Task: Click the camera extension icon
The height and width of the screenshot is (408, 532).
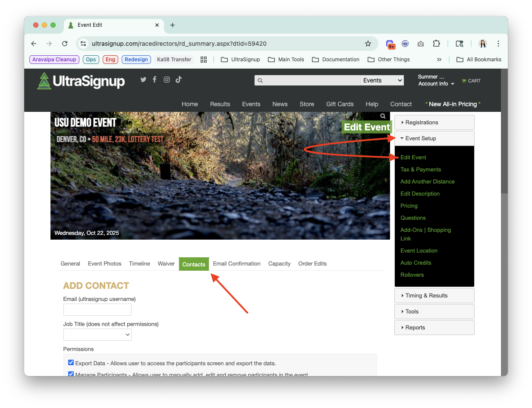Action: point(421,44)
